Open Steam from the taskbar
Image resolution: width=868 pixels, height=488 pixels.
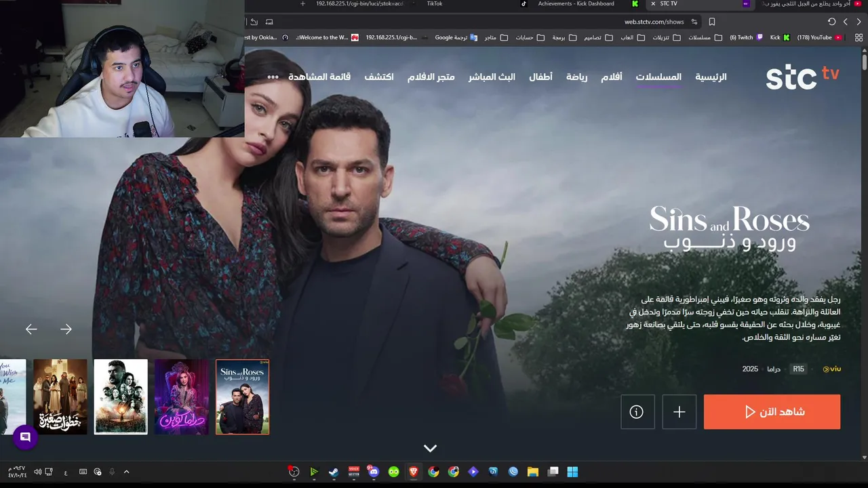(334, 472)
